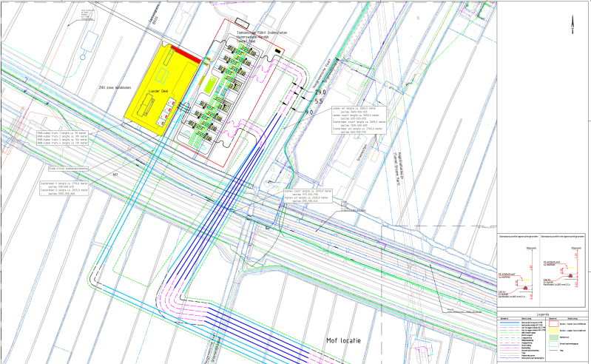Click 'Standaard profiel niet agrarische gronden' heading
Viewport: 591px width, 364px height.
[561, 237]
